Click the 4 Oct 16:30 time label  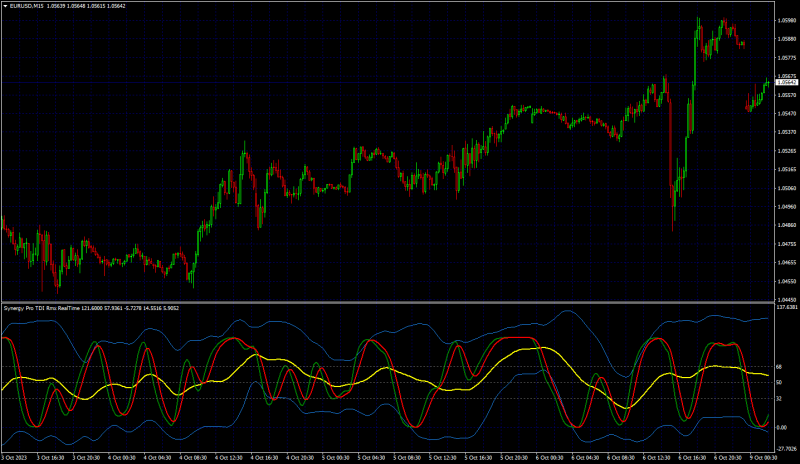264,458
